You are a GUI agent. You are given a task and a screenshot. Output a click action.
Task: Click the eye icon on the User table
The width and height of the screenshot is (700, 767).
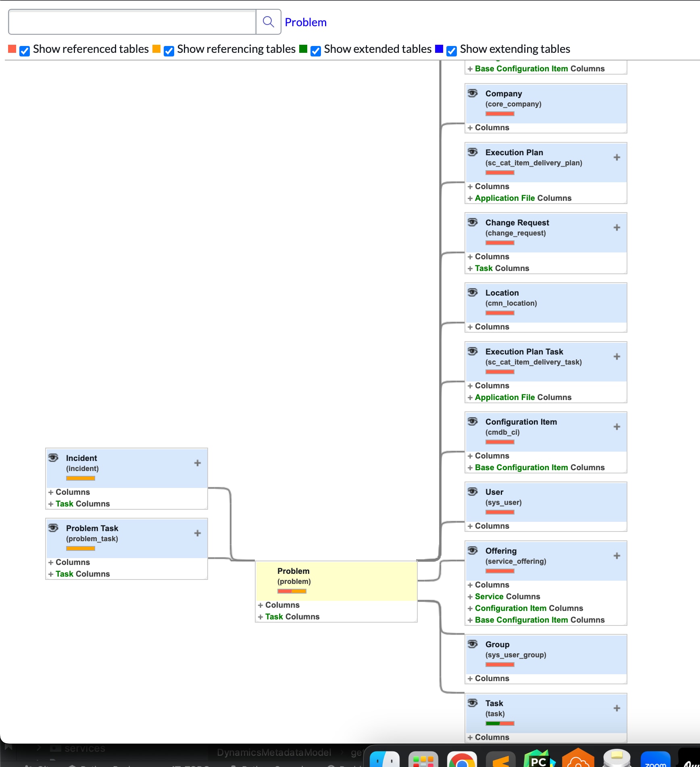point(472,492)
